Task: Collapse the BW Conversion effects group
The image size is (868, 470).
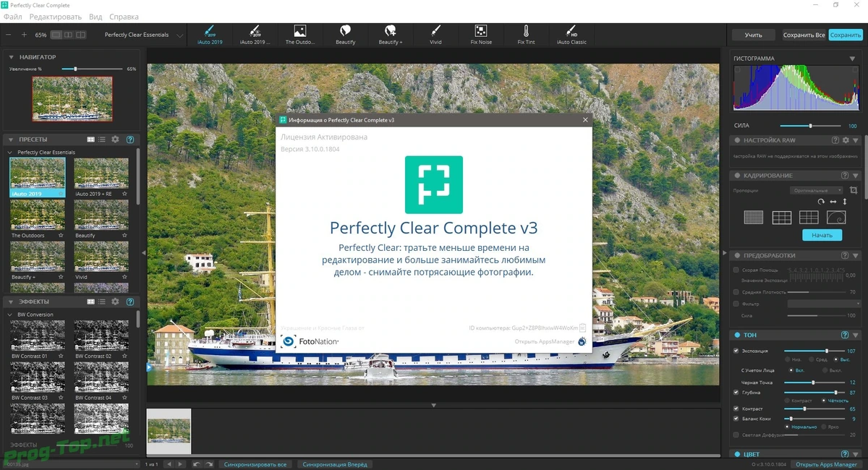Action: (10, 315)
